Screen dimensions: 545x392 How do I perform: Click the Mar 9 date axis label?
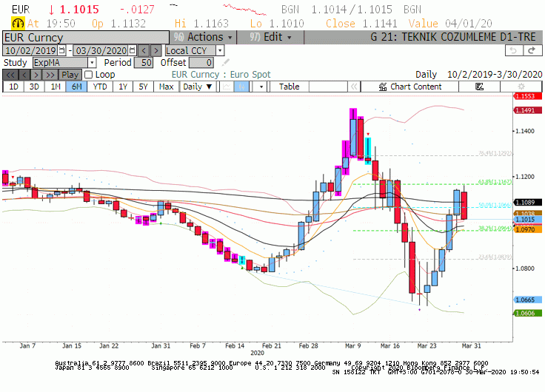point(352,346)
